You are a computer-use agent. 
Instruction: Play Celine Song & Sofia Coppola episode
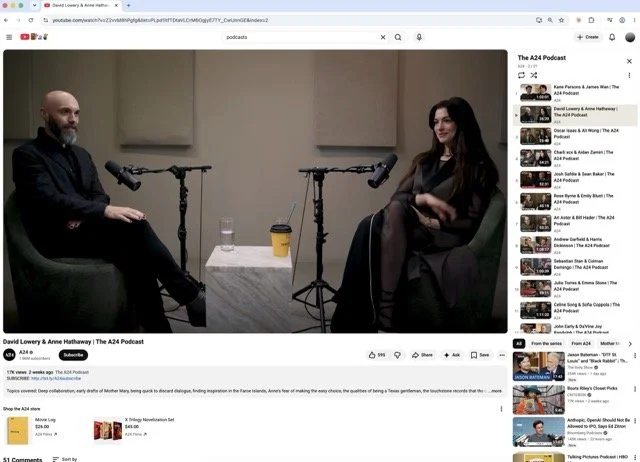pyautogui.click(x=575, y=310)
